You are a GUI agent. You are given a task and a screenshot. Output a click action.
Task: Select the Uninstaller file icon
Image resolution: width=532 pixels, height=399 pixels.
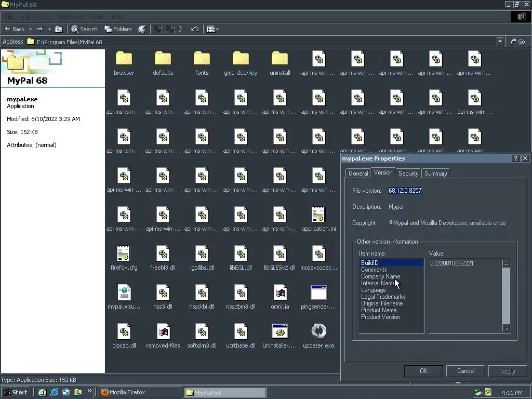point(280,331)
